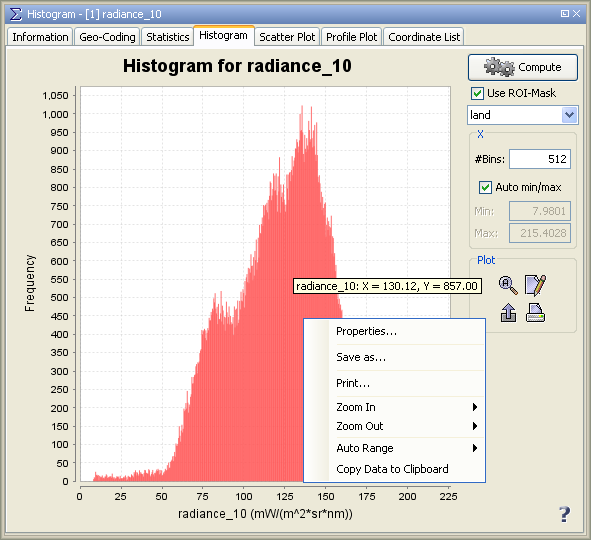Click the float window icon in title bar
The image size is (591, 540).
click(564, 14)
